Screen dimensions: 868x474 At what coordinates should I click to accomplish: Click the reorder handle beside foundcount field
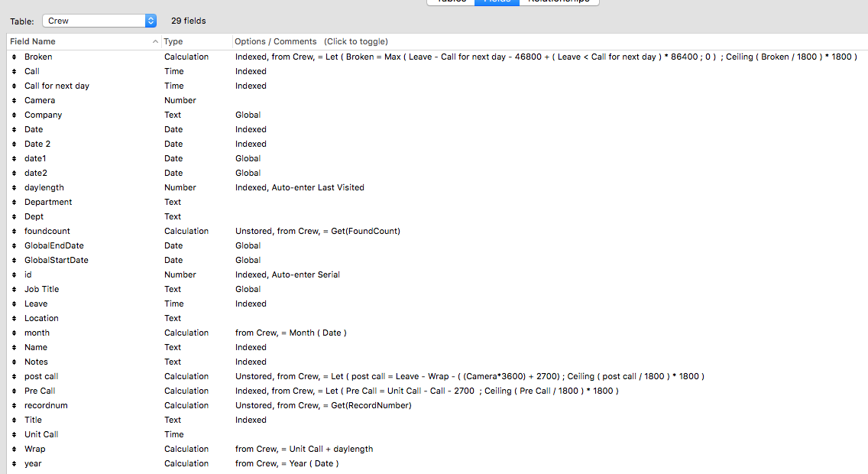coord(15,231)
